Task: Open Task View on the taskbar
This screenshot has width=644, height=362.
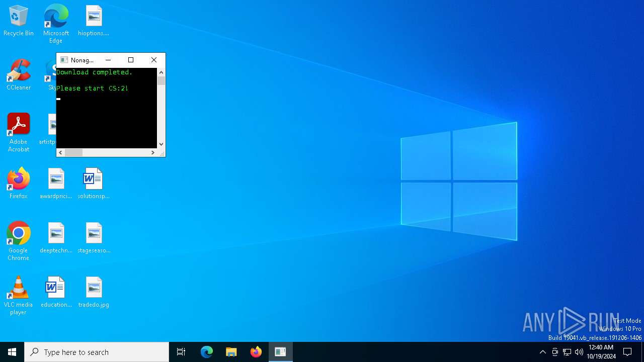Action: point(181,352)
